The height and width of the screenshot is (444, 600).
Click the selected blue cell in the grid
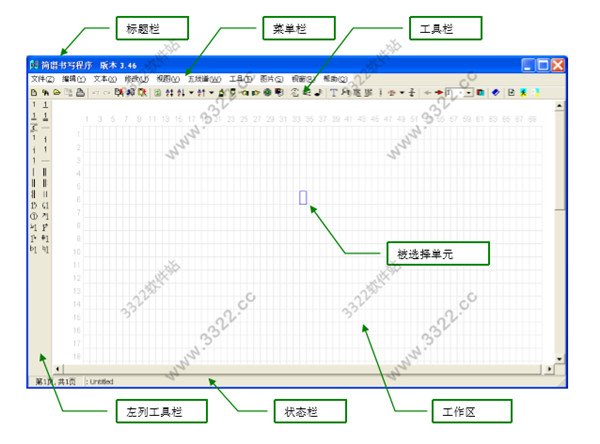(x=303, y=198)
